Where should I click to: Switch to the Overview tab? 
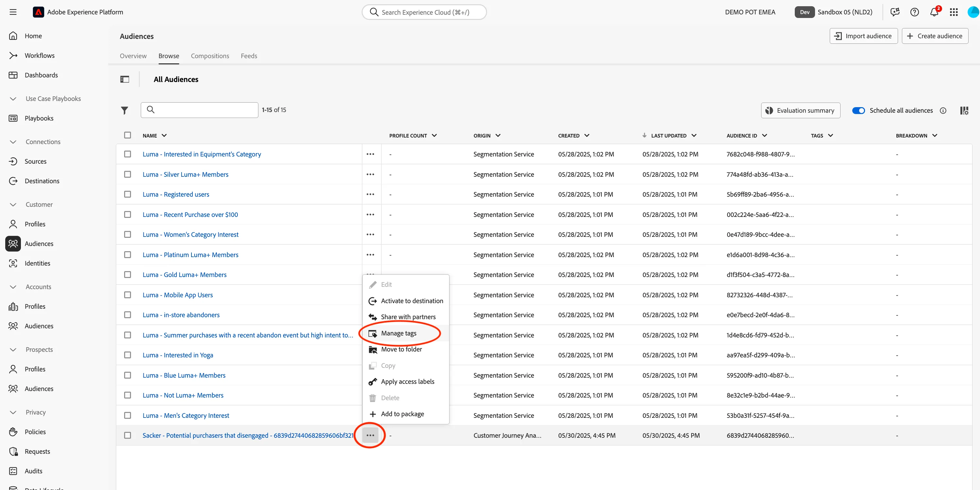tap(133, 56)
